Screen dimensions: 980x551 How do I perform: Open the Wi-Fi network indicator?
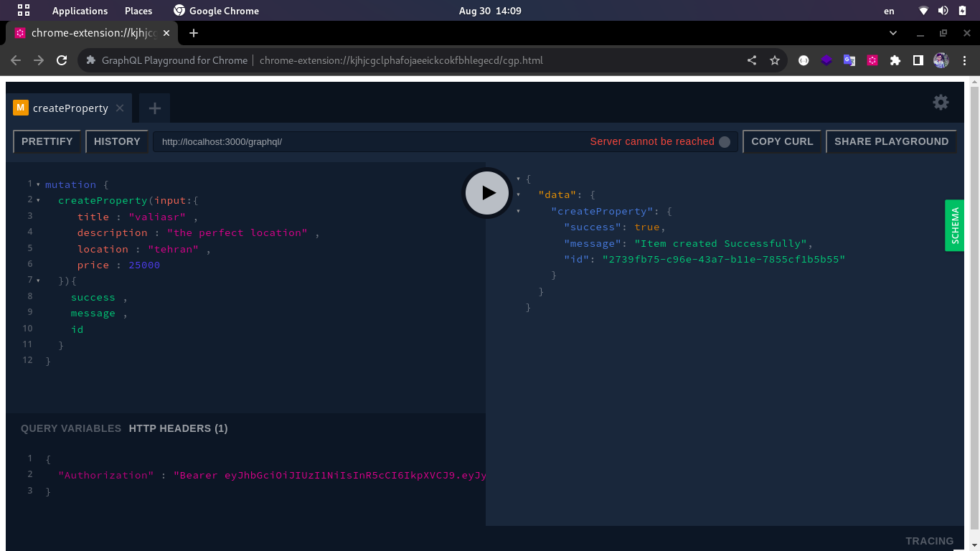923,11
